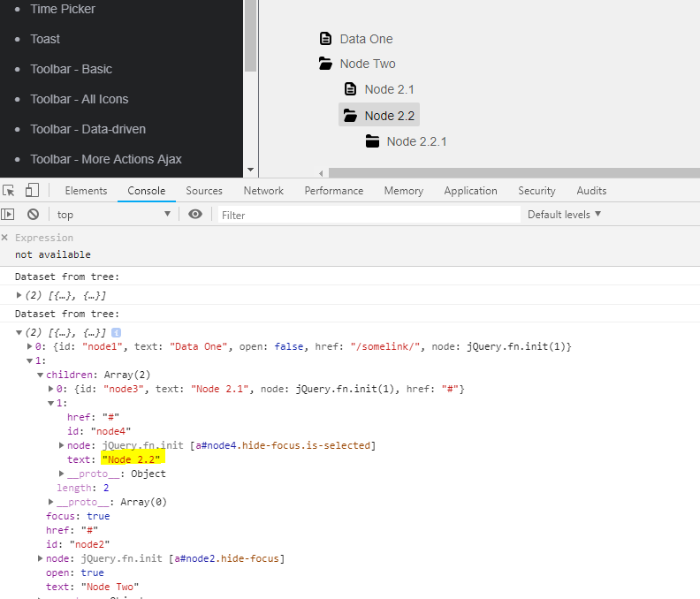The height and width of the screenshot is (599, 700).
Task: Toggle the device toolbar icon
Action: 32,190
